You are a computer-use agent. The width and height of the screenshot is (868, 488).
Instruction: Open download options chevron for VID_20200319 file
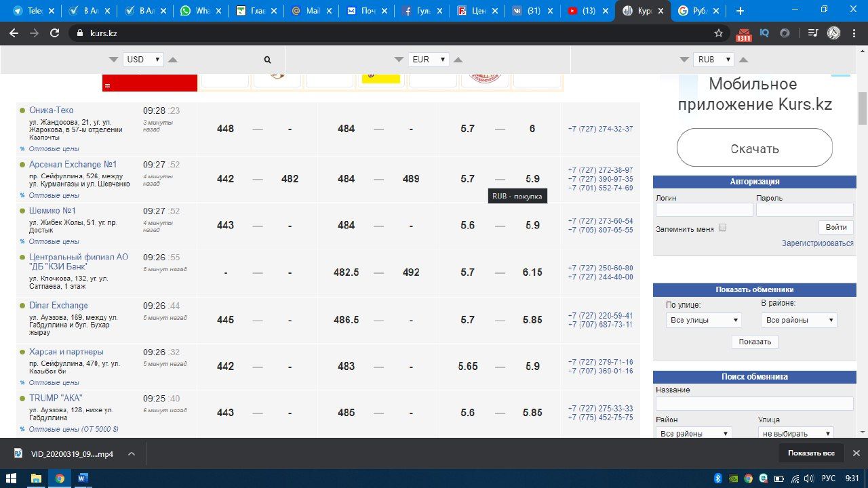click(x=132, y=454)
